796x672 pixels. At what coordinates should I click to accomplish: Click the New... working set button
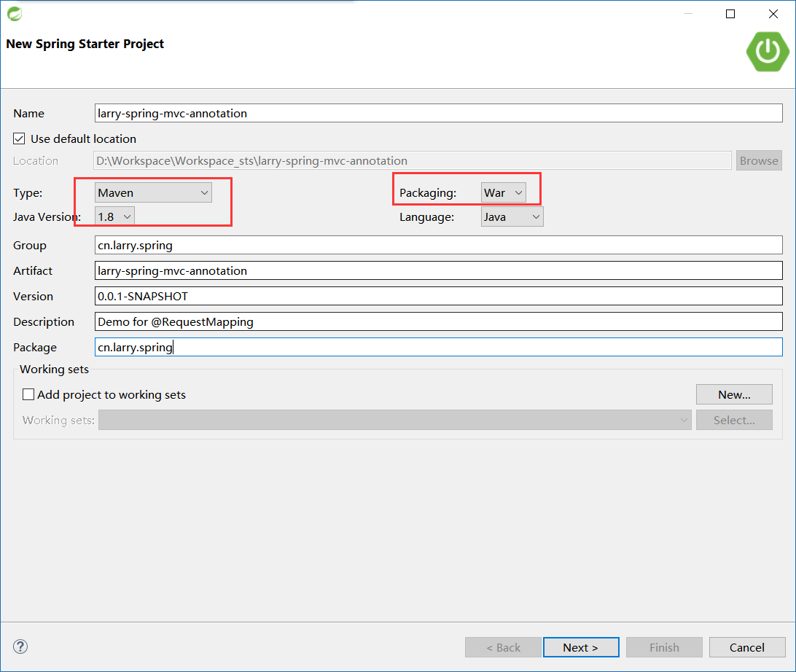pyautogui.click(x=734, y=394)
